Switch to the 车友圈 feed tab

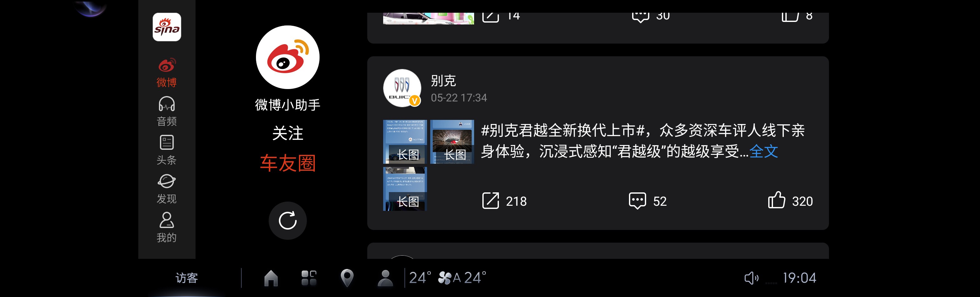(287, 163)
